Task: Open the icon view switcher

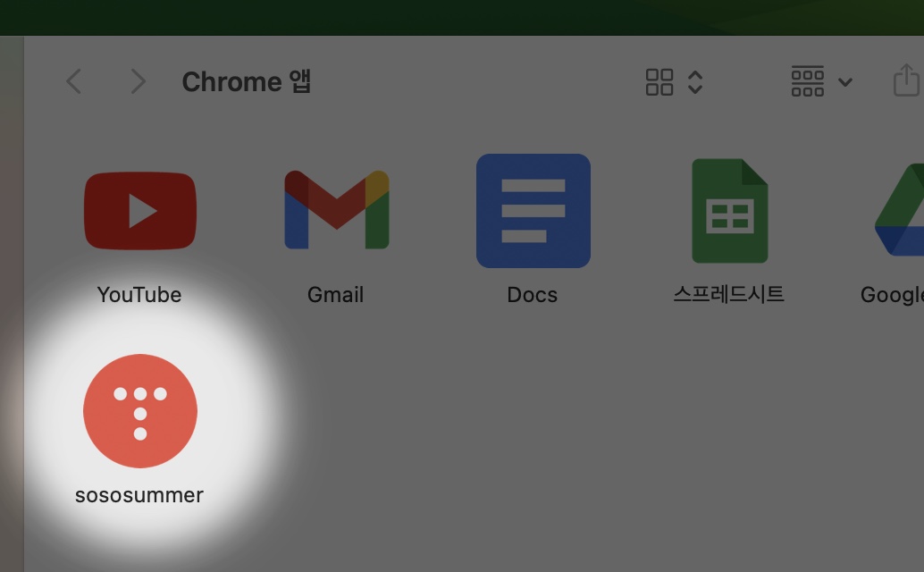Action: tap(674, 82)
